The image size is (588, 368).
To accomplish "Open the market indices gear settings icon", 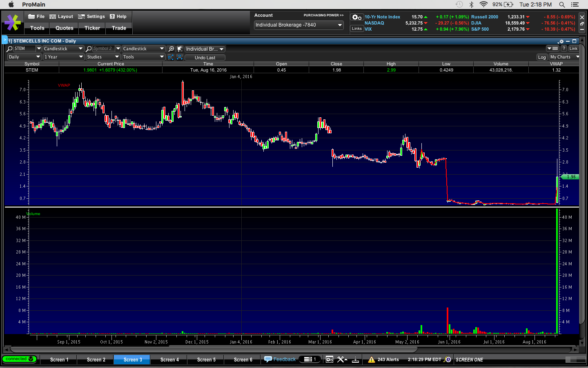I will tap(357, 17).
